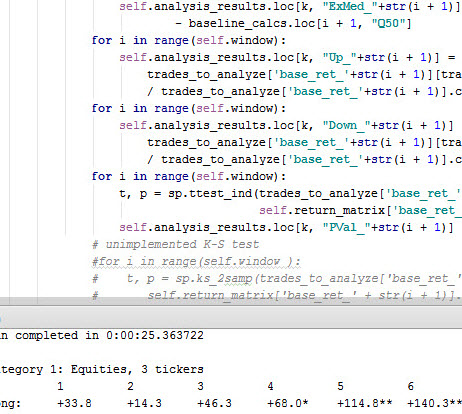Click the uncommented self.return_matrix continuation line
462x414 pixels.
pyautogui.click(x=361, y=211)
